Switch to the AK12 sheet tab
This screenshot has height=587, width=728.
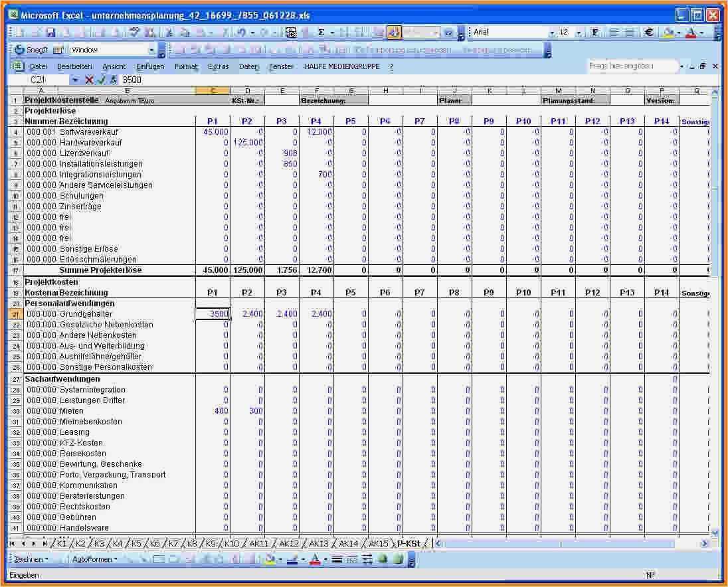(x=290, y=543)
